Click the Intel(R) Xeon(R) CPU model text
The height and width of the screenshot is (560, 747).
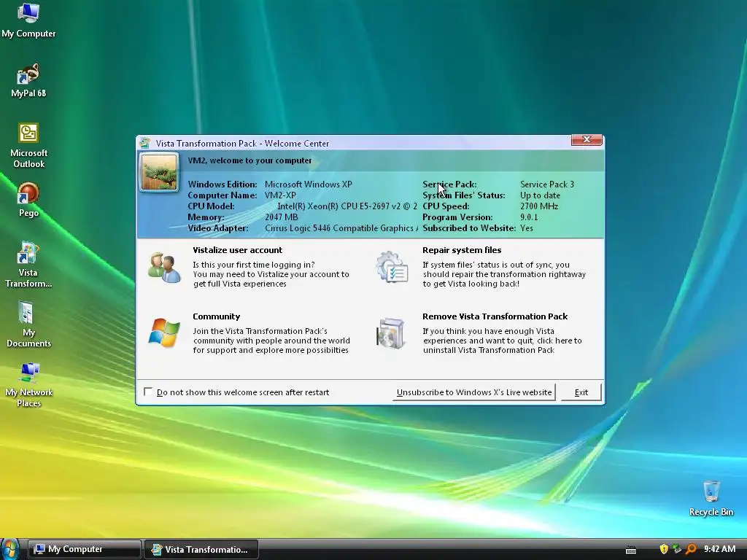347,206
